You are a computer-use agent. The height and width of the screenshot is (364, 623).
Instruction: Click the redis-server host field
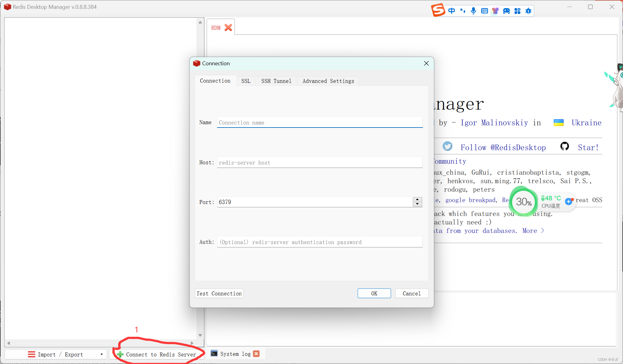pos(320,162)
